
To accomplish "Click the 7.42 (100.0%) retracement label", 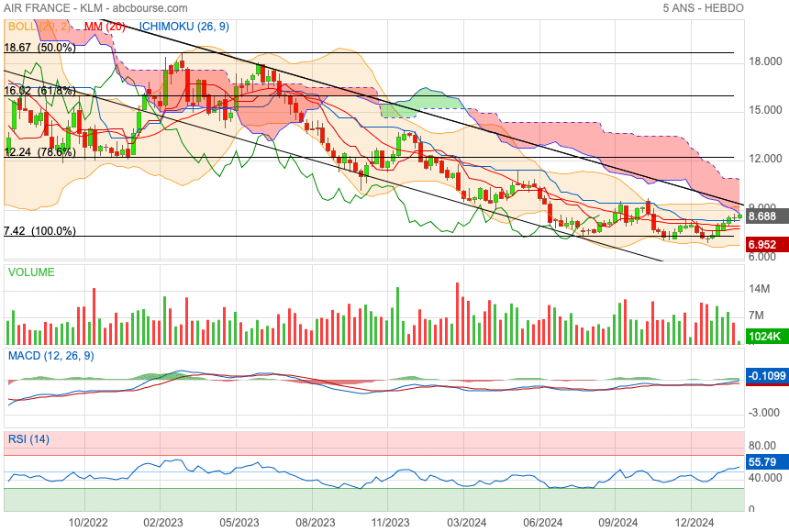I will (39, 231).
